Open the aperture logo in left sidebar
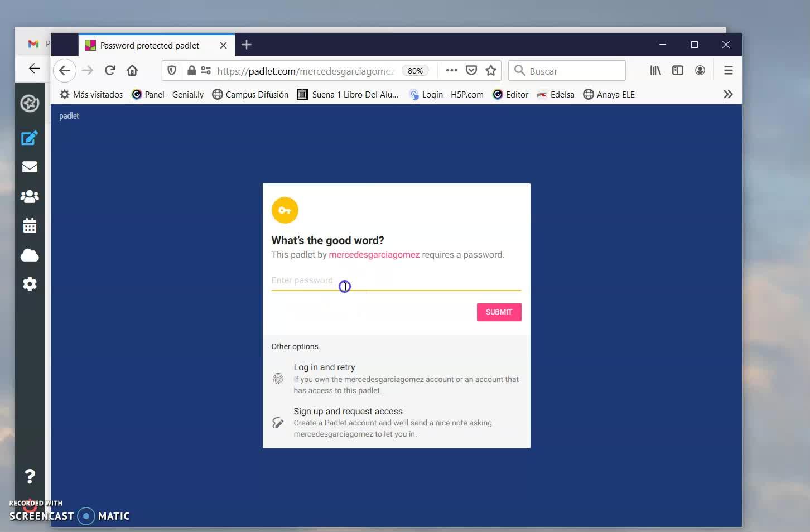The height and width of the screenshot is (532, 810). point(30,103)
